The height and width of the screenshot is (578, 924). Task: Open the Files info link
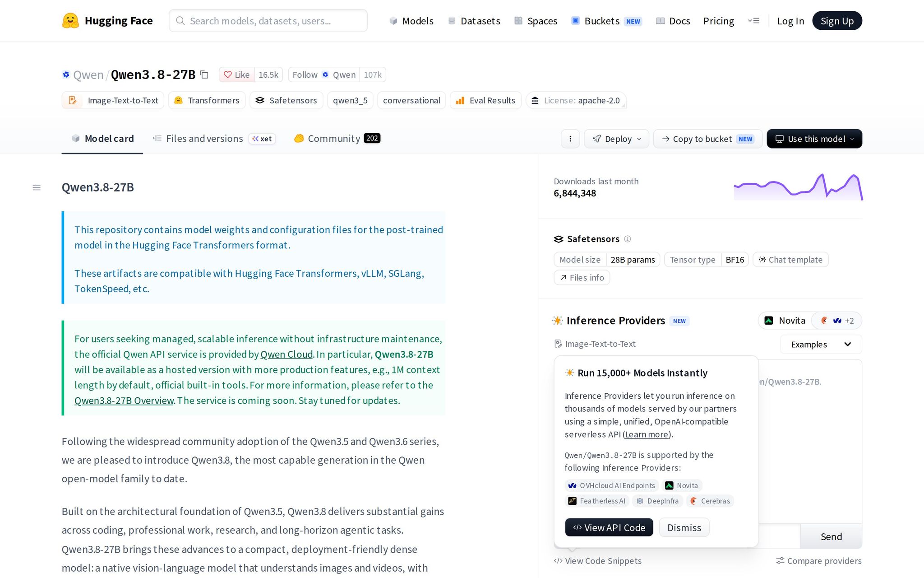582,278
